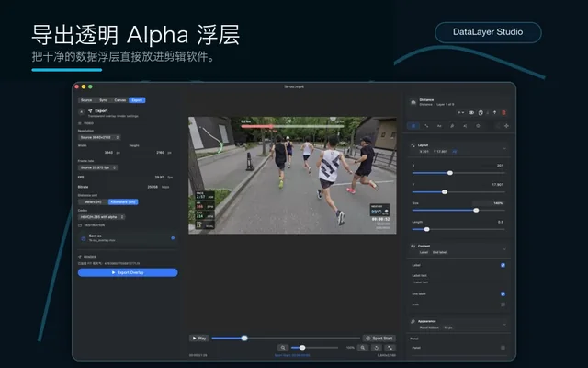Click the reset zoom rotate icon
The height and width of the screenshot is (368, 588).
(x=377, y=348)
